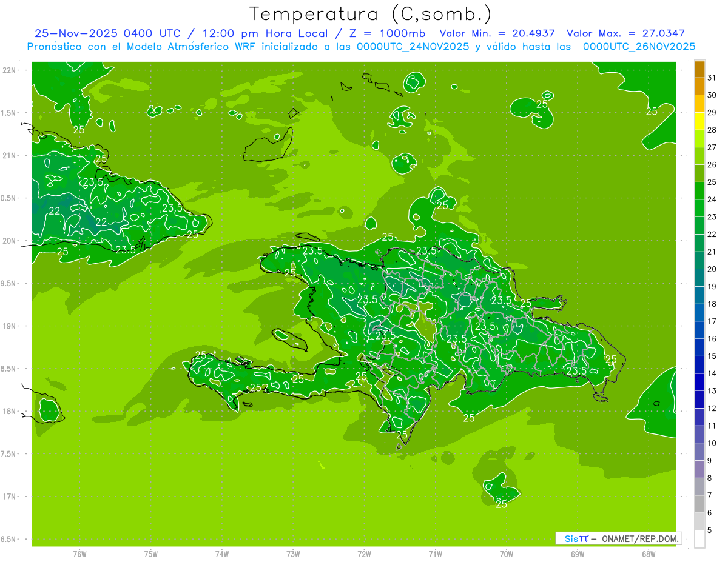Click the '31' colorbar scale label
This screenshot has height=562, width=728.
click(712, 78)
